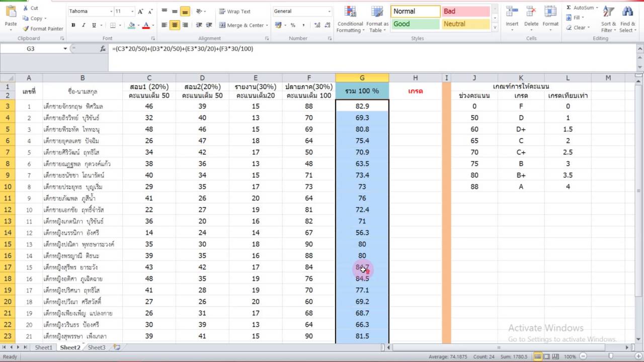Image resolution: width=644 pixels, height=362 pixels.
Task: Open Conditional Formatting menu
Action: pos(350,20)
